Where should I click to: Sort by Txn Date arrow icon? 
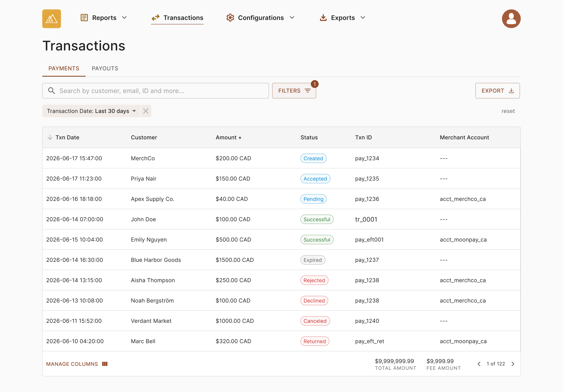click(50, 137)
